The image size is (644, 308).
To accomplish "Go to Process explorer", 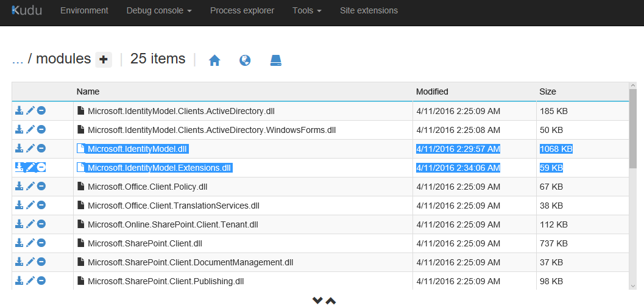I will coord(242,10).
